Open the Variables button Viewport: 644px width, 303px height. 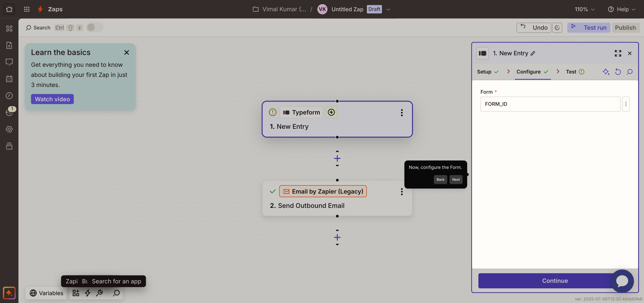point(47,293)
